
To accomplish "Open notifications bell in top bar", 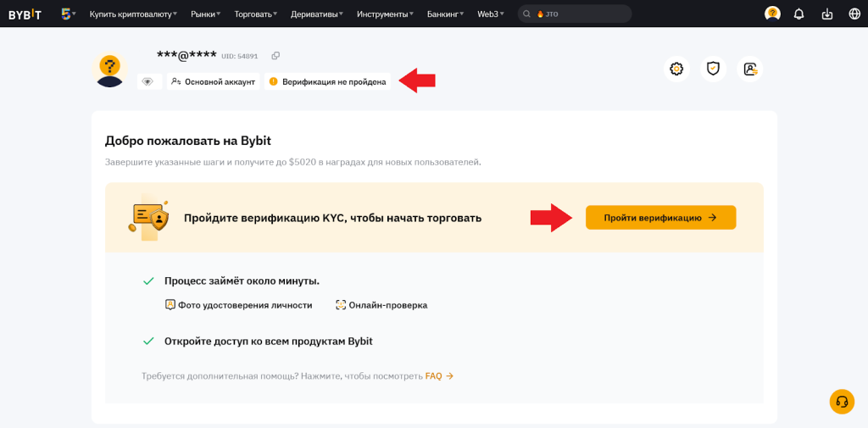I will (798, 14).
